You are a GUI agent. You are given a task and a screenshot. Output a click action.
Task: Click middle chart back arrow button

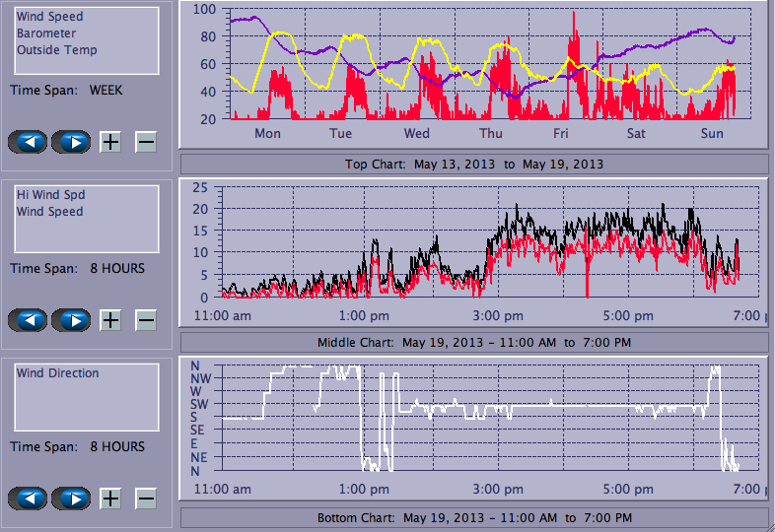(x=28, y=320)
